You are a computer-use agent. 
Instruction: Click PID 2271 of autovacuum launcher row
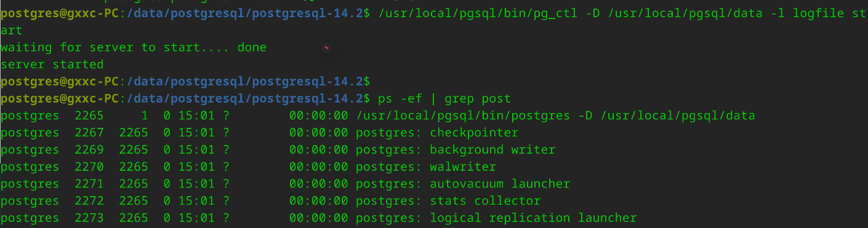tap(89, 184)
